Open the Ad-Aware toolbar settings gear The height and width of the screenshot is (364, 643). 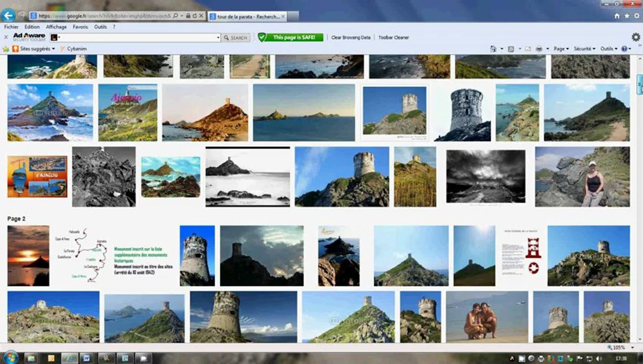pos(636,37)
